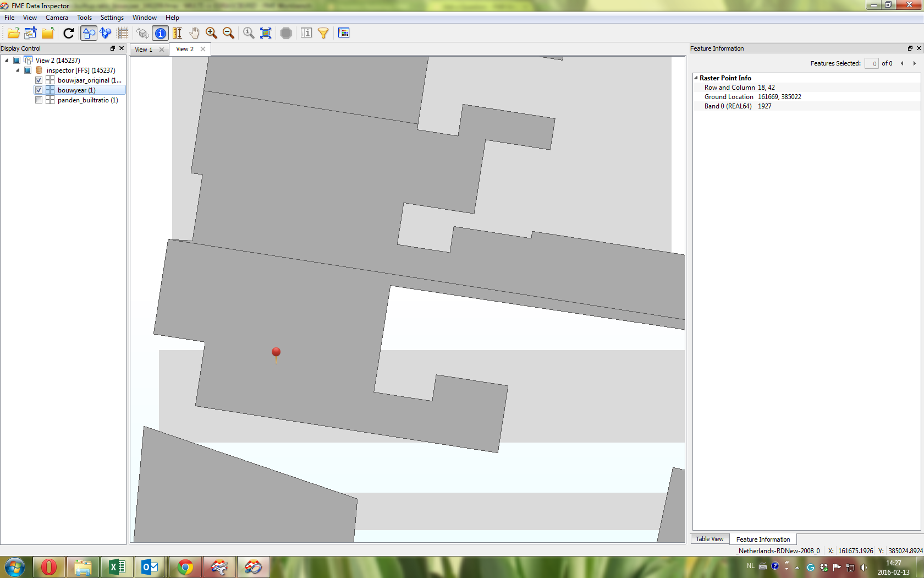This screenshot has height=578, width=924.
Task: Click the Zoom Extents icon
Action: (266, 33)
